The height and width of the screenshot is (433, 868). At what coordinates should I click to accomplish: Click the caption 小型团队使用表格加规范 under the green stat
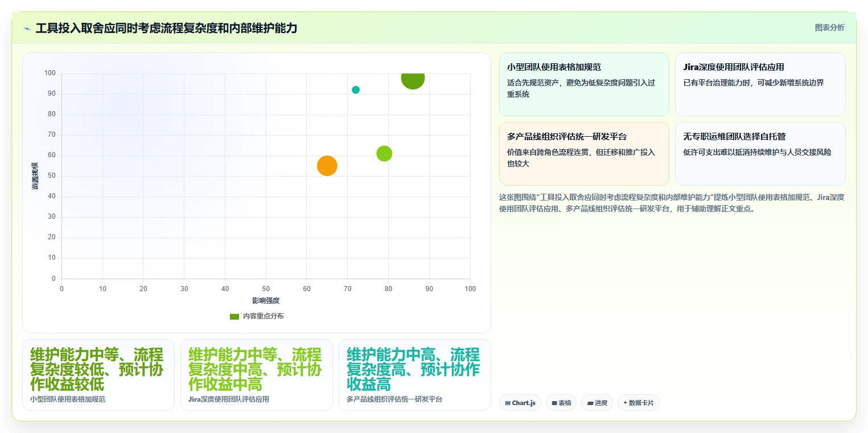[x=68, y=399]
